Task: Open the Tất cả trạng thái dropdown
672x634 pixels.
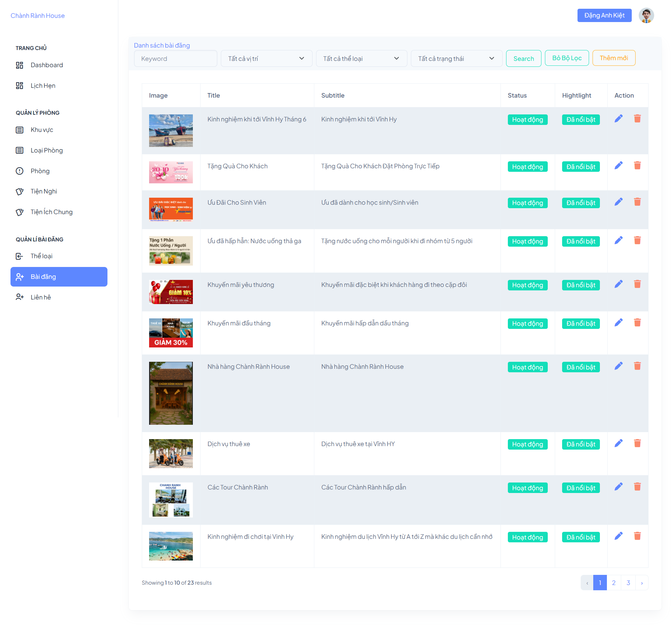Action: pyautogui.click(x=456, y=58)
